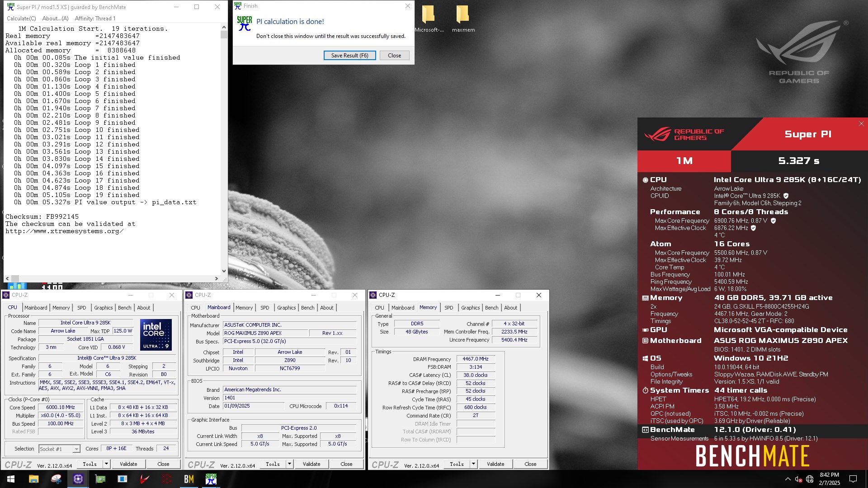Click Super PI scrollbar down arrow
The width and height of the screenshot is (868, 488).
(224, 271)
